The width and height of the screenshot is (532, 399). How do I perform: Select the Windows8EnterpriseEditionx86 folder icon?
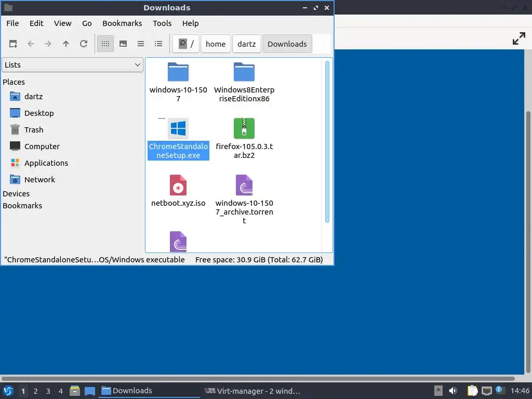pos(244,72)
